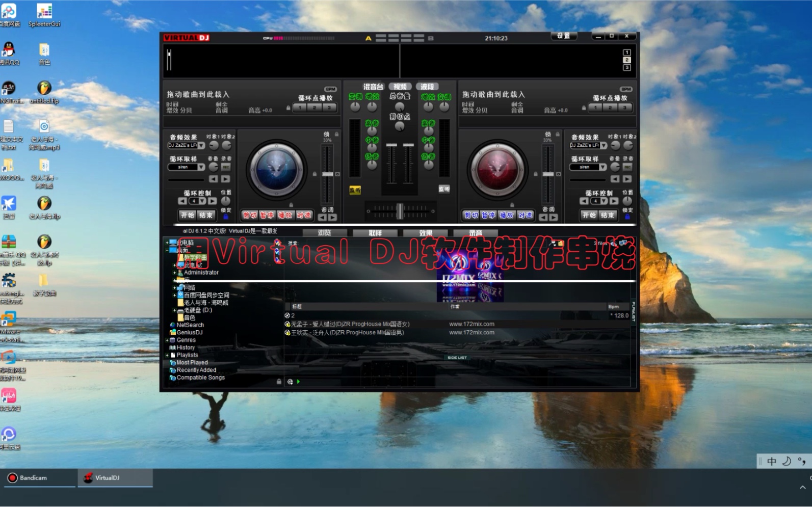
Task: Click the right deck pitch slider handle
Action: (548, 174)
